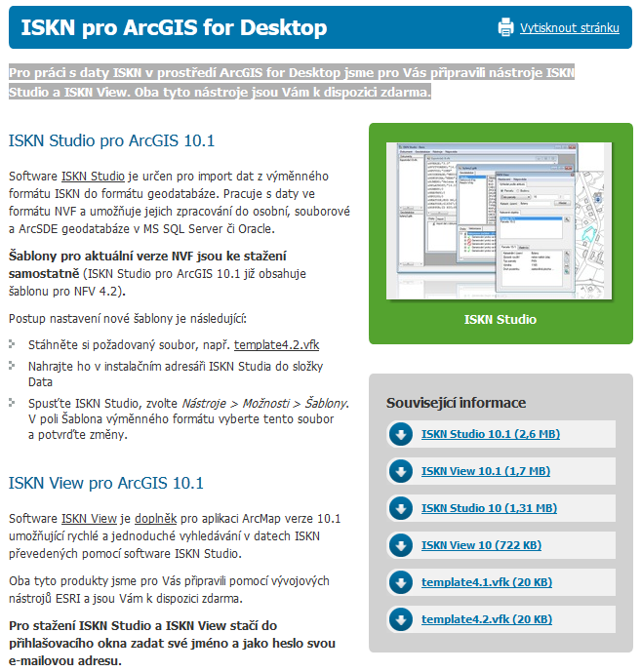This screenshot has height=672, width=641.
Task: Click bold text Šablony pro aktuální verze NVF
Action: [x=147, y=264]
